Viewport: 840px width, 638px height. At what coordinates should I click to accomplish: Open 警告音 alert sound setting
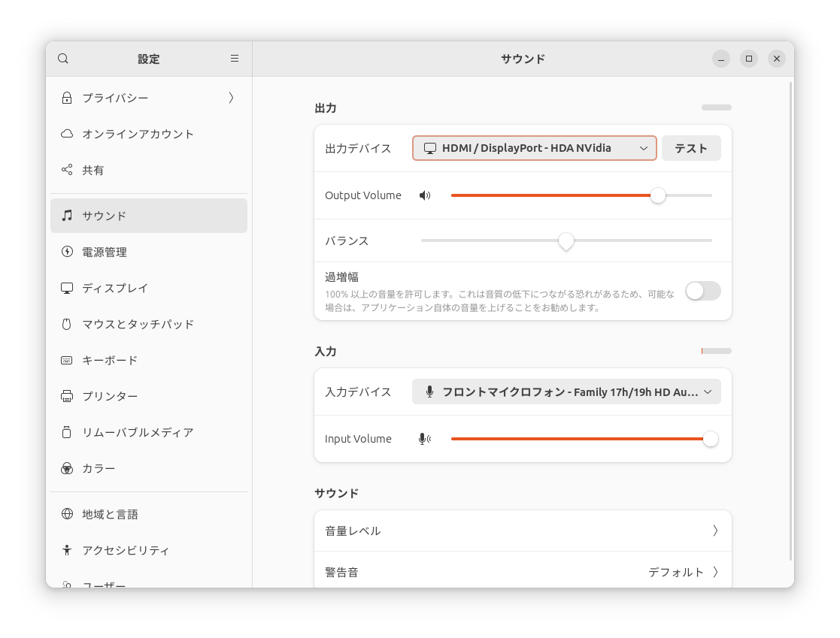[x=522, y=572]
